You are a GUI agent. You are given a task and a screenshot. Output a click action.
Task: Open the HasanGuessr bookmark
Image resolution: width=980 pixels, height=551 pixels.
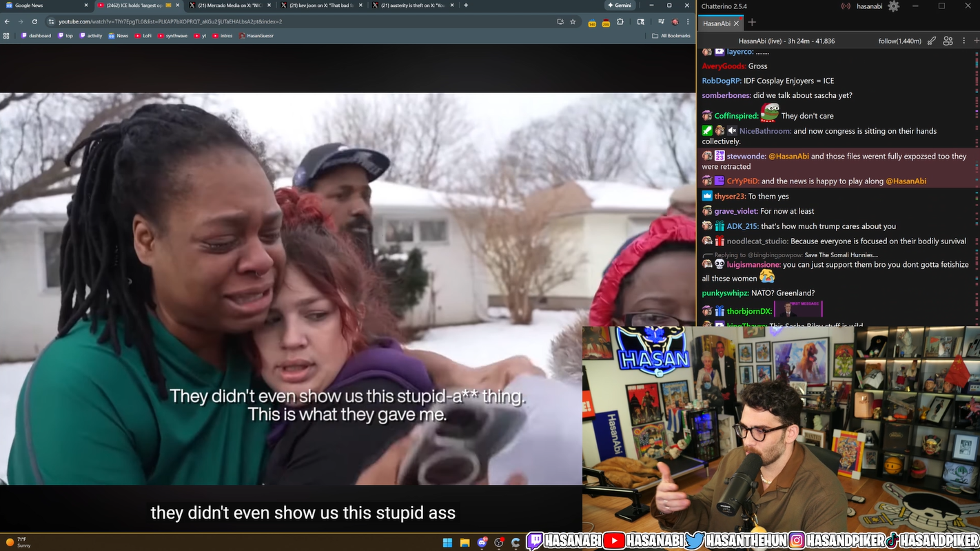pyautogui.click(x=256, y=36)
